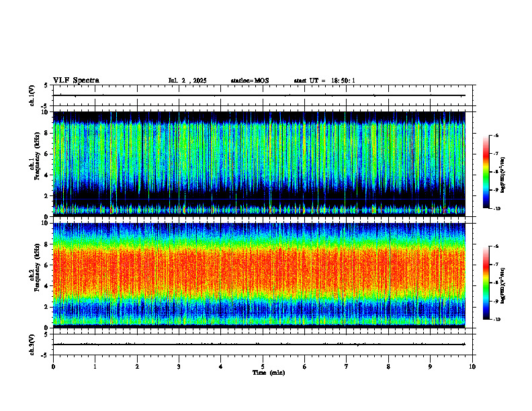
Task: Click the "3" tick on the time axis
Action: point(179,367)
